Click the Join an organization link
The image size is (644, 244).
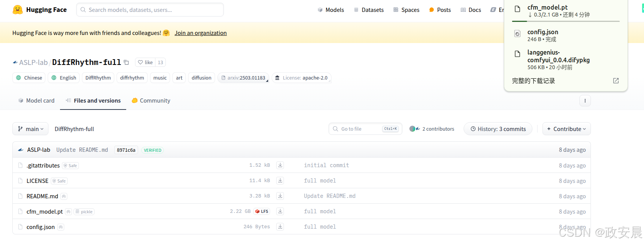(200, 33)
